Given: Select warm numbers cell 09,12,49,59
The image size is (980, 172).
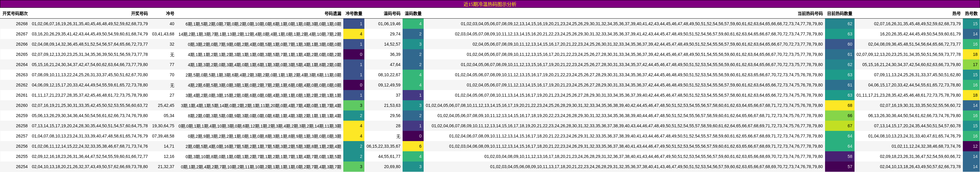Looking at the screenshot, I should [x=389, y=85].
